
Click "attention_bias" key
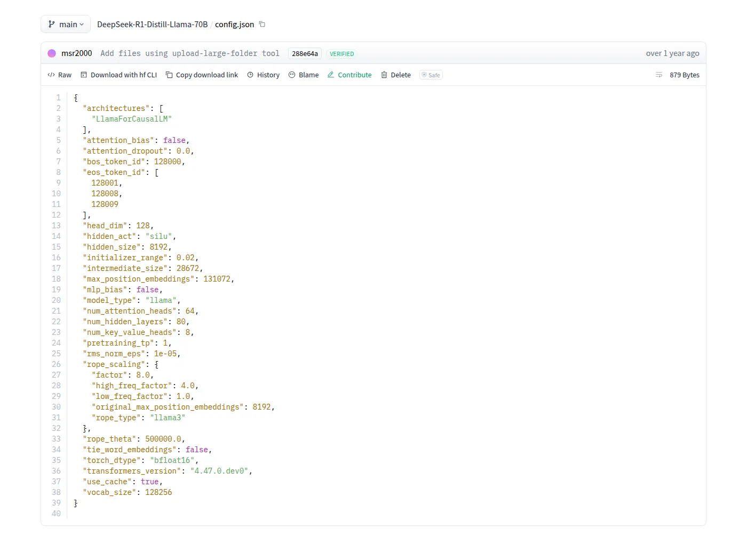coord(118,140)
